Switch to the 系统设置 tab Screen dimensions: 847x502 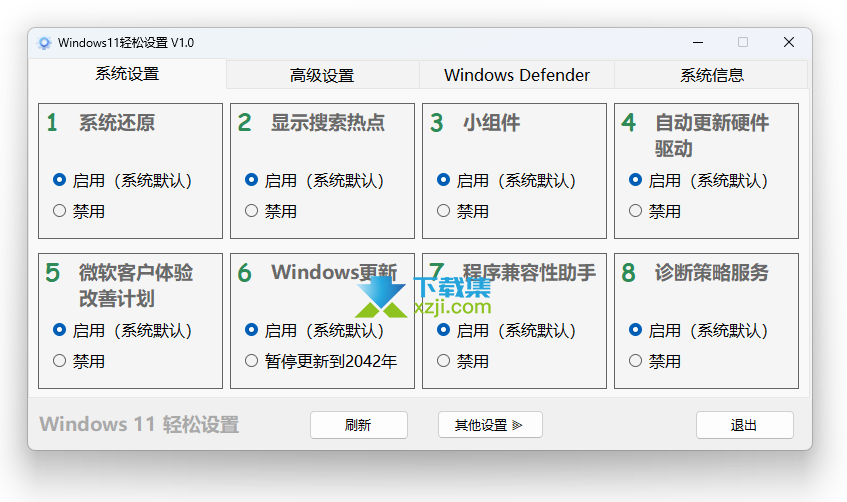click(x=127, y=73)
